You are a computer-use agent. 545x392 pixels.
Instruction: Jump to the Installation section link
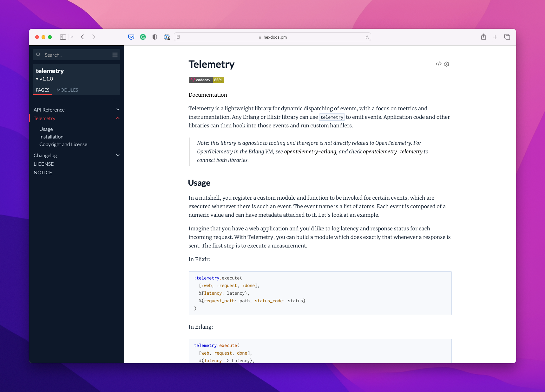(x=51, y=137)
